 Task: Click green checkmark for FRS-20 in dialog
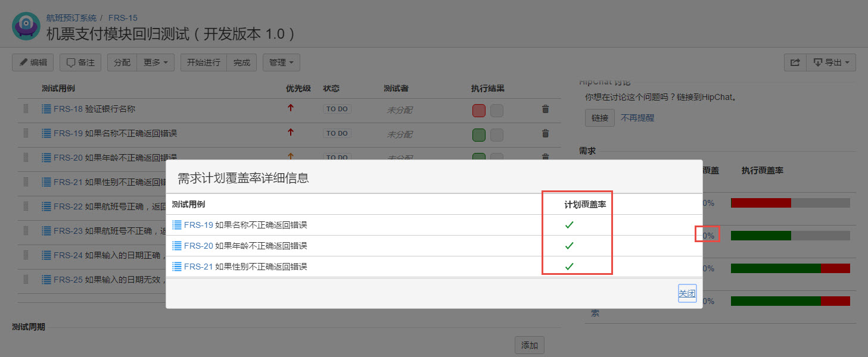(x=569, y=246)
